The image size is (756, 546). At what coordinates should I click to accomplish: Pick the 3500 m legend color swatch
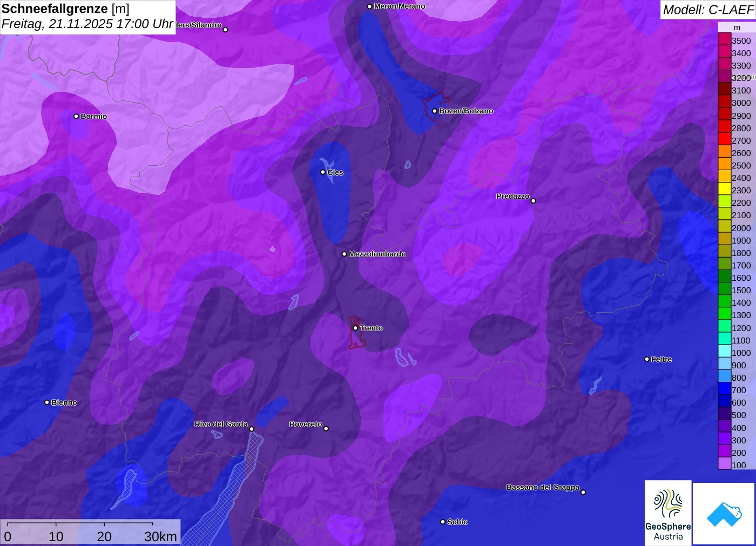tap(725, 40)
